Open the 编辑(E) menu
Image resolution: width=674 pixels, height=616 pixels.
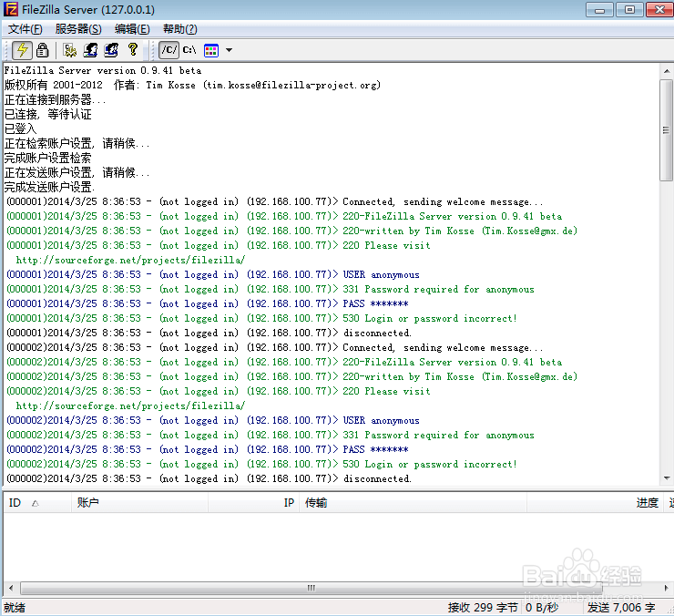point(132,29)
